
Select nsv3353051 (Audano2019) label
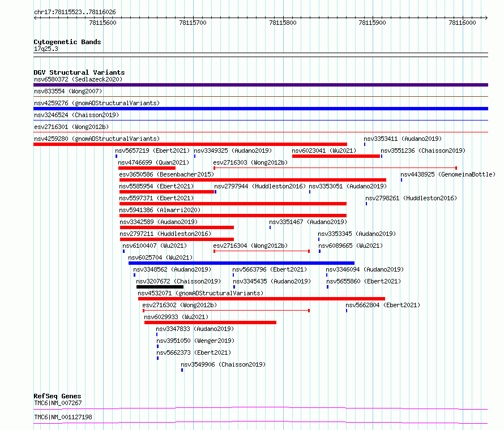(x=348, y=186)
